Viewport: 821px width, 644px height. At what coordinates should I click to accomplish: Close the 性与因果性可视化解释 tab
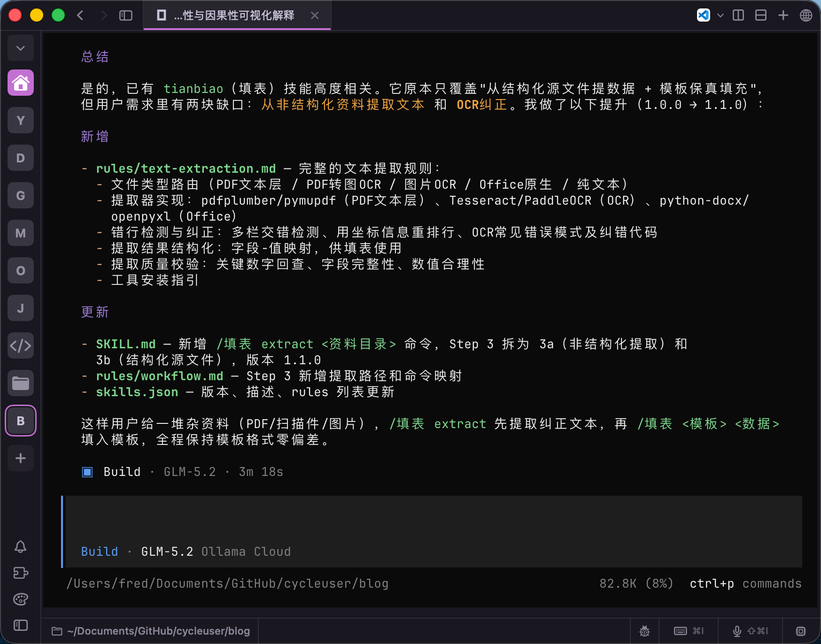pos(315,15)
